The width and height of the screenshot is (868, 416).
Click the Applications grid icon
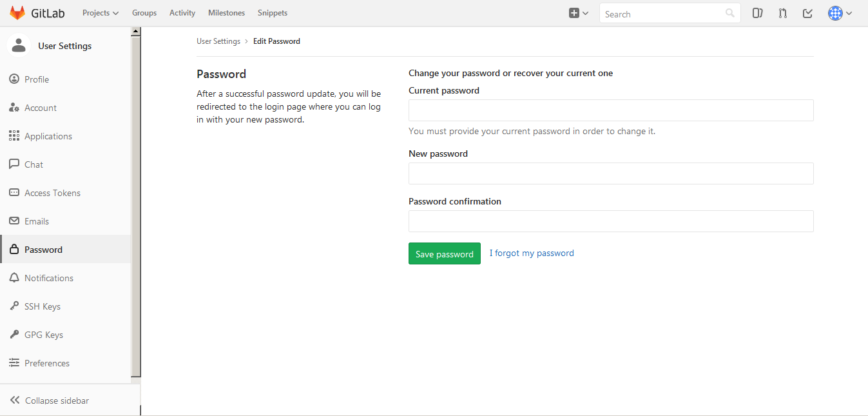coord(14,136)
